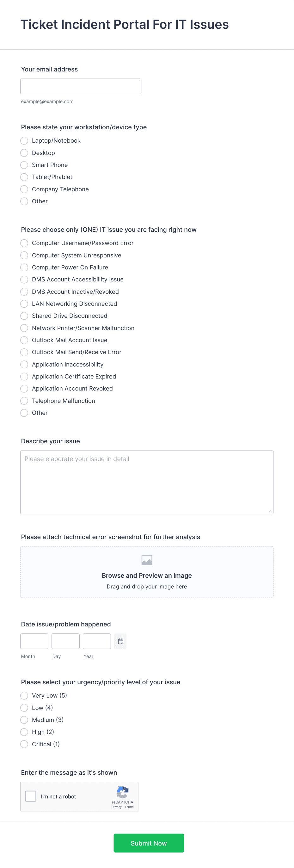Screen dimensions: 294x868
Task: Choose Computer Power On Failure issue
Action: (24, 267)
